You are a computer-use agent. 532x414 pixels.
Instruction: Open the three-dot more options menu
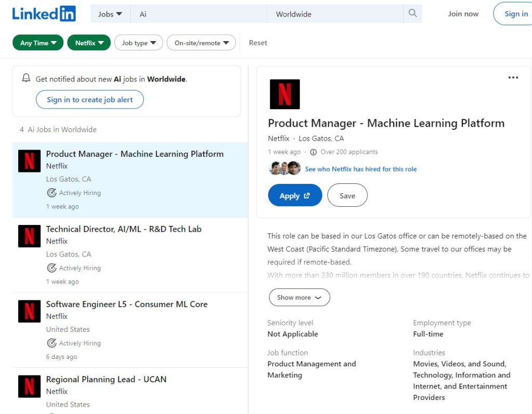[513, 78]
